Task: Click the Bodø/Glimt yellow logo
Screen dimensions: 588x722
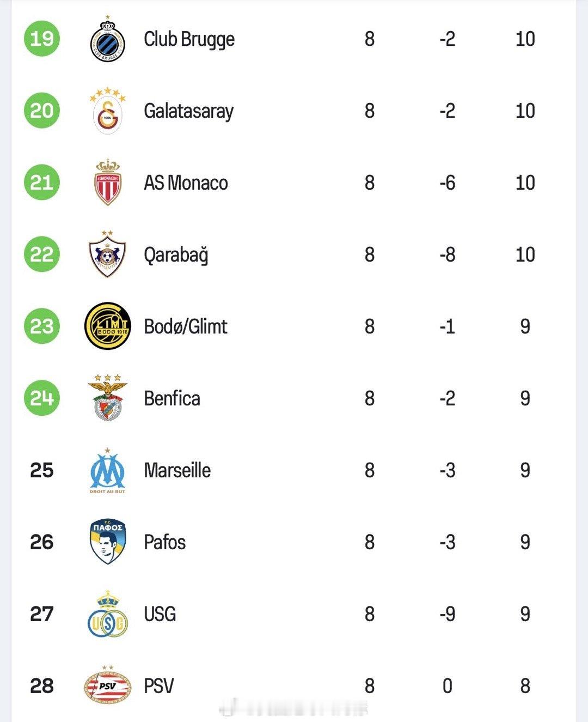Action: pyautogui.click(x=108, y=326)
